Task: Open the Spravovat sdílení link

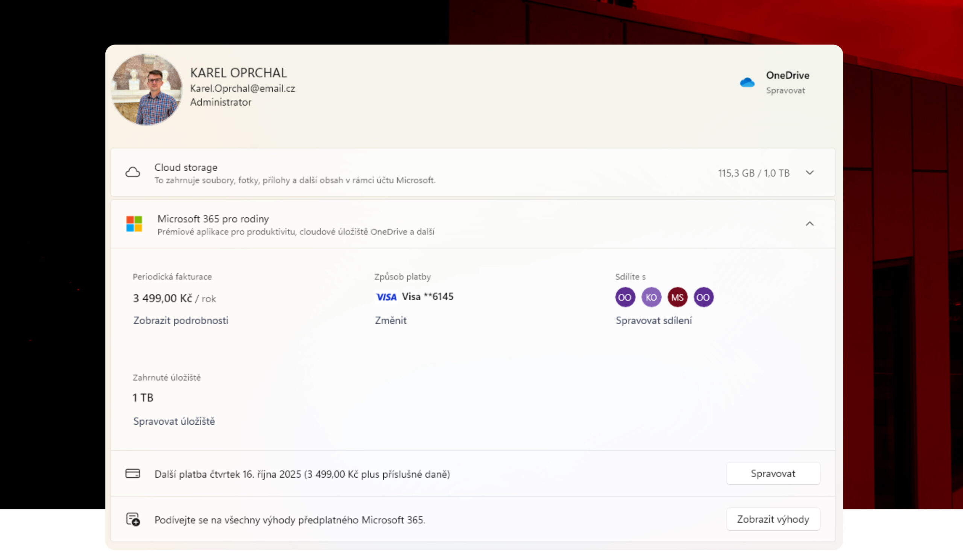Action: (653, 320)
